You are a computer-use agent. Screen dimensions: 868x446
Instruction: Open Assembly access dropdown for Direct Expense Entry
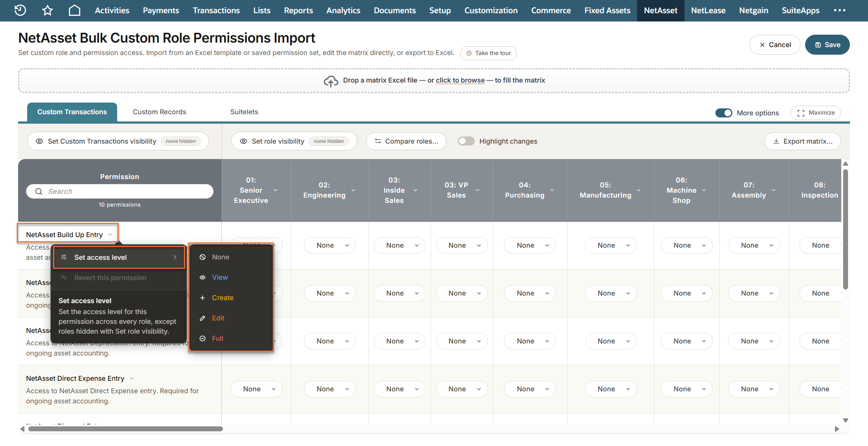(754, 389)
